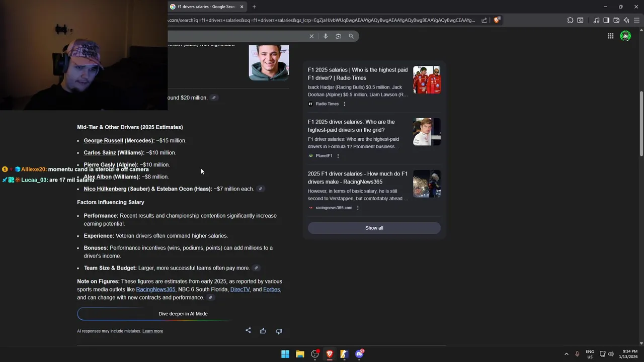The image size is (644, 362).
Task: Click the taskbar microphone tray icon
Action: point(577,354)
